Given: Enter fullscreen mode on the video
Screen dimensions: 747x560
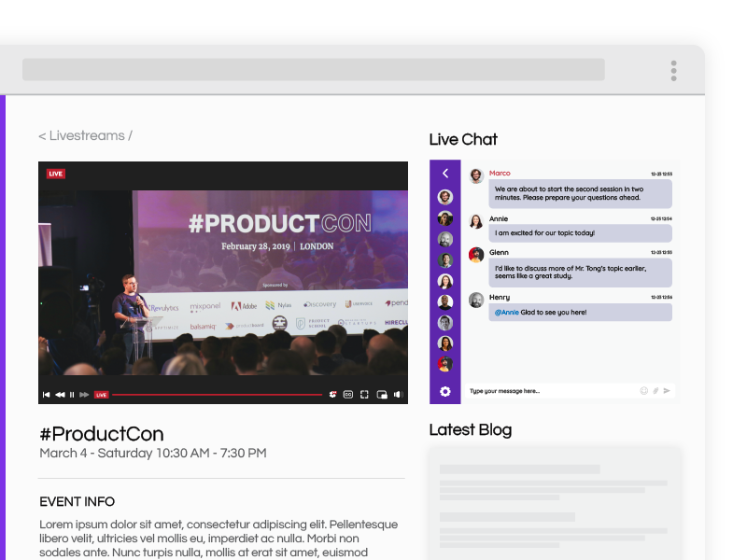Looking at the screenshot, I should (365, 395).
